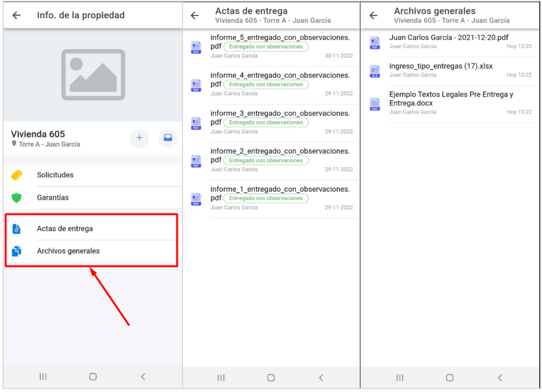Tap Android back button under Archivos generales screen
The image size is (542, 392).
coord(500,378)
